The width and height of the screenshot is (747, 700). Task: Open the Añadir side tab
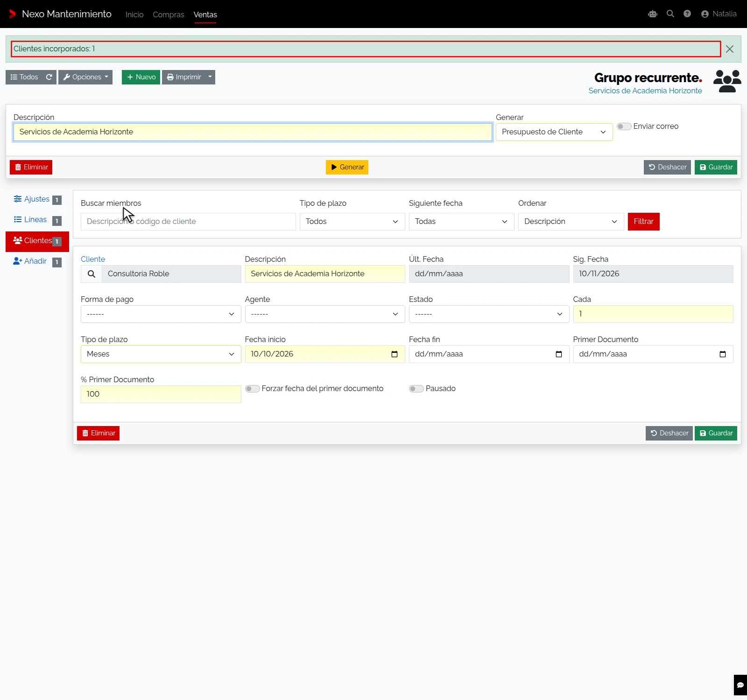pos(37,261)
